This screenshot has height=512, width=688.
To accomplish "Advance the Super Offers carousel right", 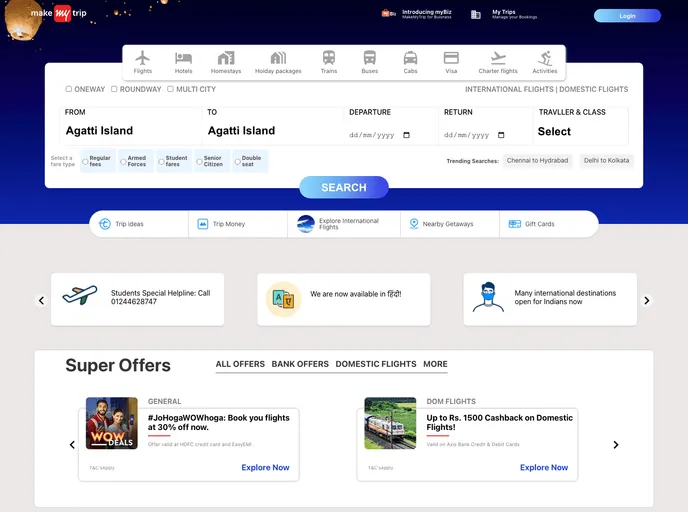I will (616, 445).
